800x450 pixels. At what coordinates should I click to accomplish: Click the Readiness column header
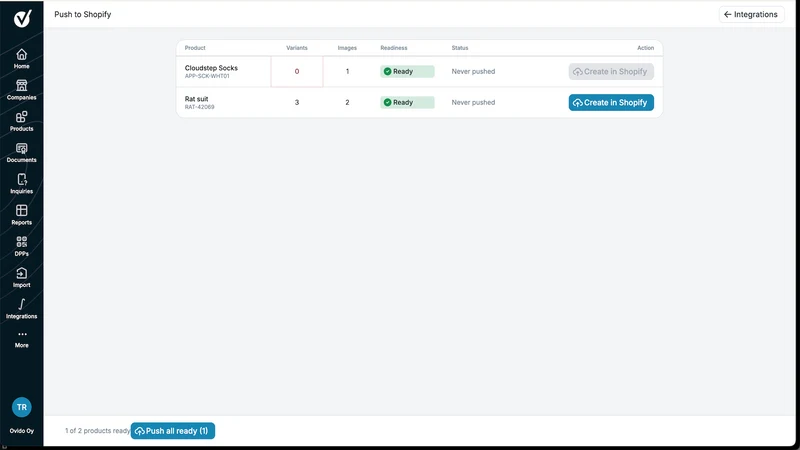tap(394, 48)
